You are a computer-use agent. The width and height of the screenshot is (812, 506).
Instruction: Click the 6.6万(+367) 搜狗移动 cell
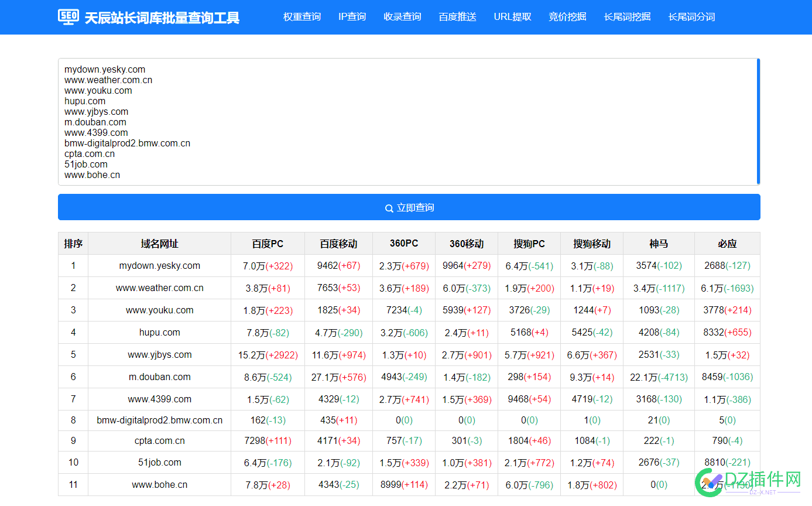pos(592,355)
